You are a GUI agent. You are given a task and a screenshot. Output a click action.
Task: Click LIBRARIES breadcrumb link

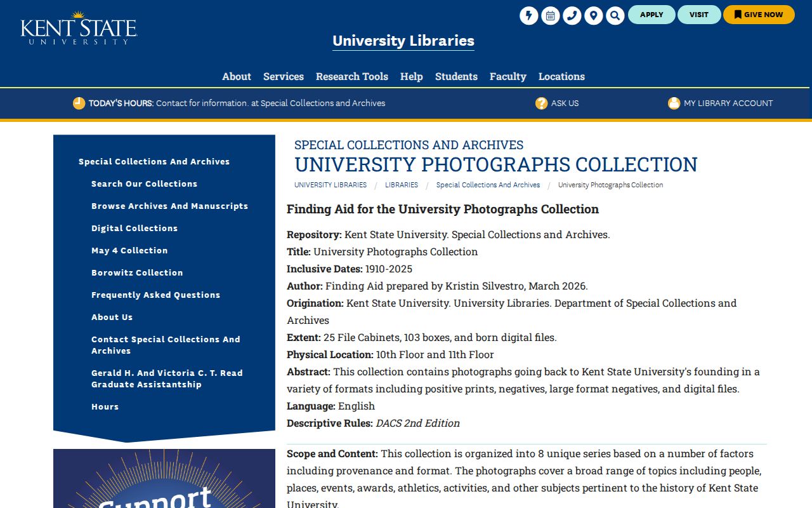click(x=402, y=185)
